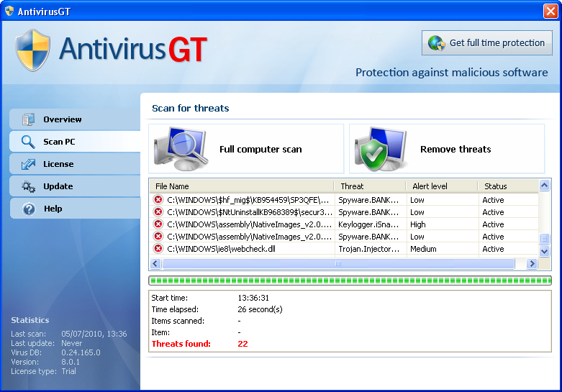
Task: Open the License section
Action: coord(76,164)
